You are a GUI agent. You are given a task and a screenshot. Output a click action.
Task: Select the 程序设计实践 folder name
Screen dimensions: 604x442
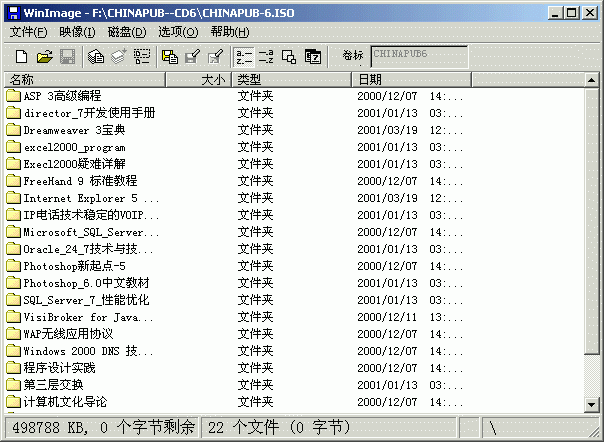(x=59, y=368)
